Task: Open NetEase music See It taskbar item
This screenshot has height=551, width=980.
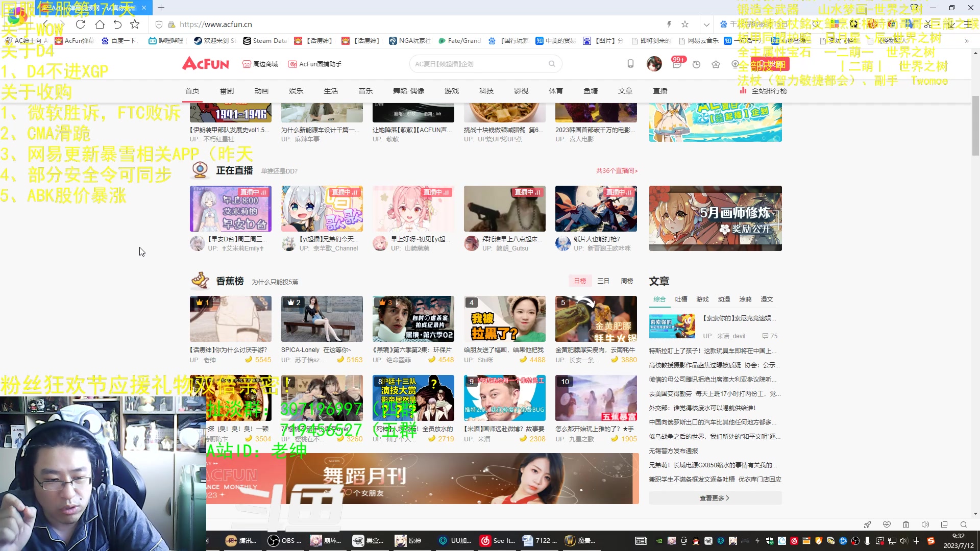Action: coord(498,540)
